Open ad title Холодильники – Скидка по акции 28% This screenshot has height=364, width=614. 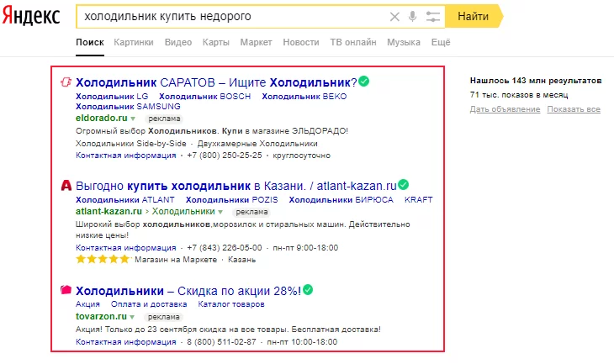[x=188, y=291]
